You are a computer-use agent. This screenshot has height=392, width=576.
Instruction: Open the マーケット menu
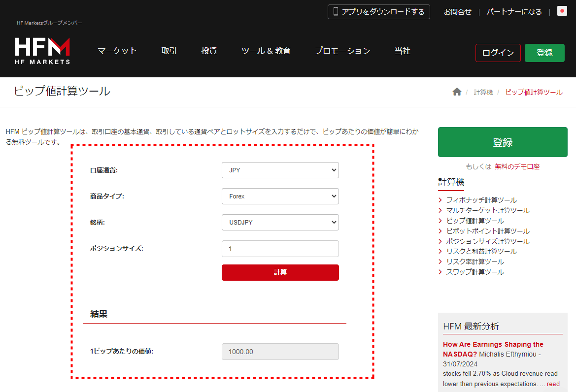[117, 51]
